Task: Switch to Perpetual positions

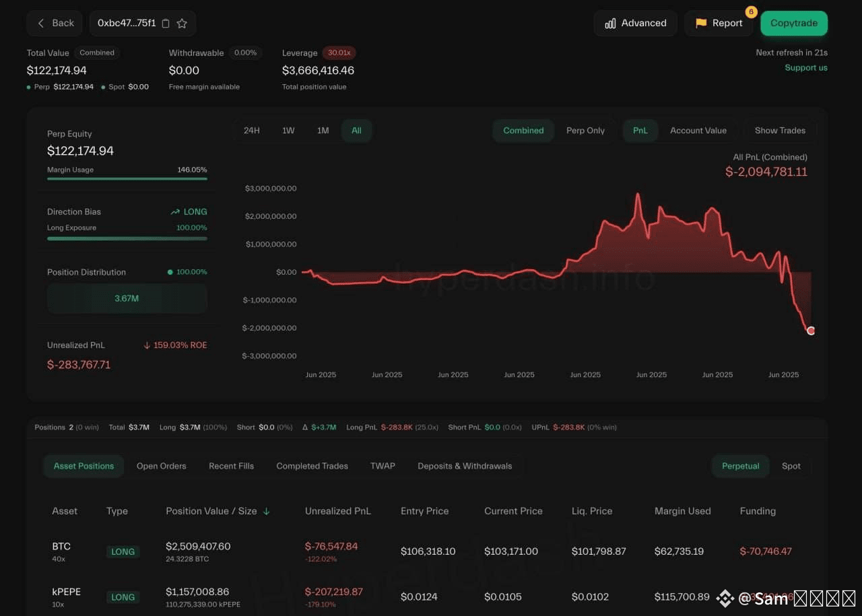Action: [x=741, y=466]
